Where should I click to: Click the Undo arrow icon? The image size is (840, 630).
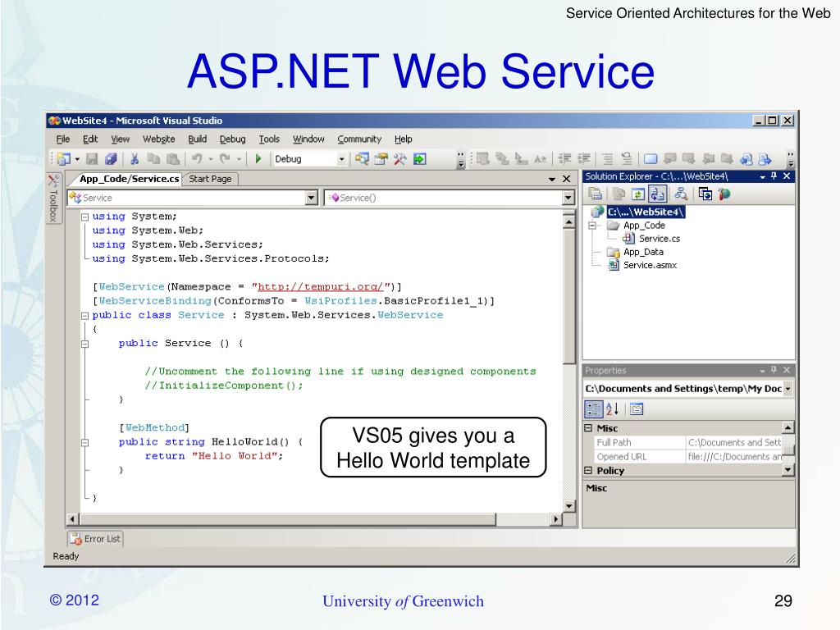click(197, 159)
